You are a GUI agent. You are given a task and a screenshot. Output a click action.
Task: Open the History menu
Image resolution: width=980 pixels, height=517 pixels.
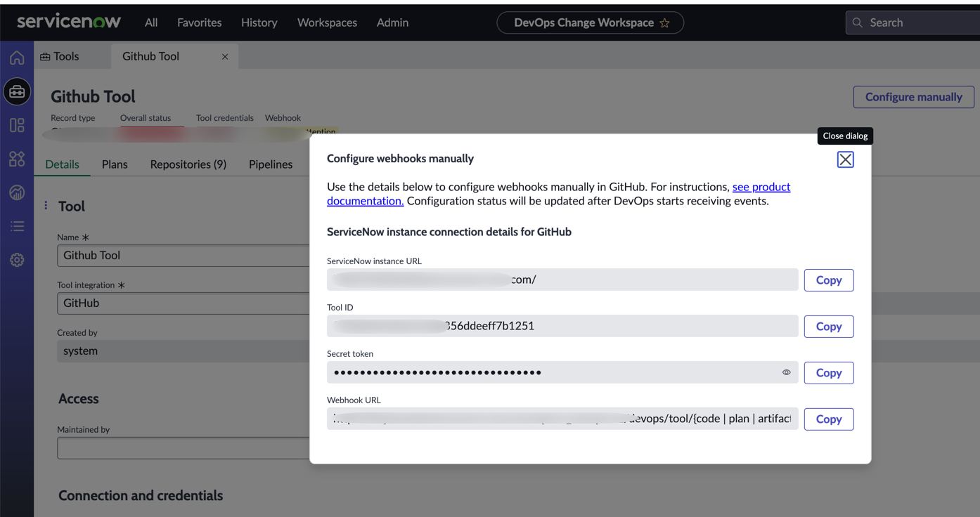coord(259,22)
